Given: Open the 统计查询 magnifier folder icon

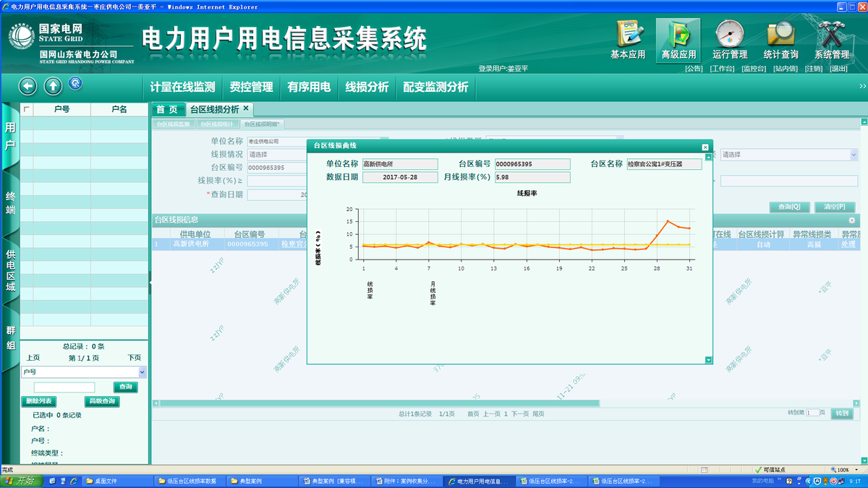Looking at the screenshot, I should [780, 35].
